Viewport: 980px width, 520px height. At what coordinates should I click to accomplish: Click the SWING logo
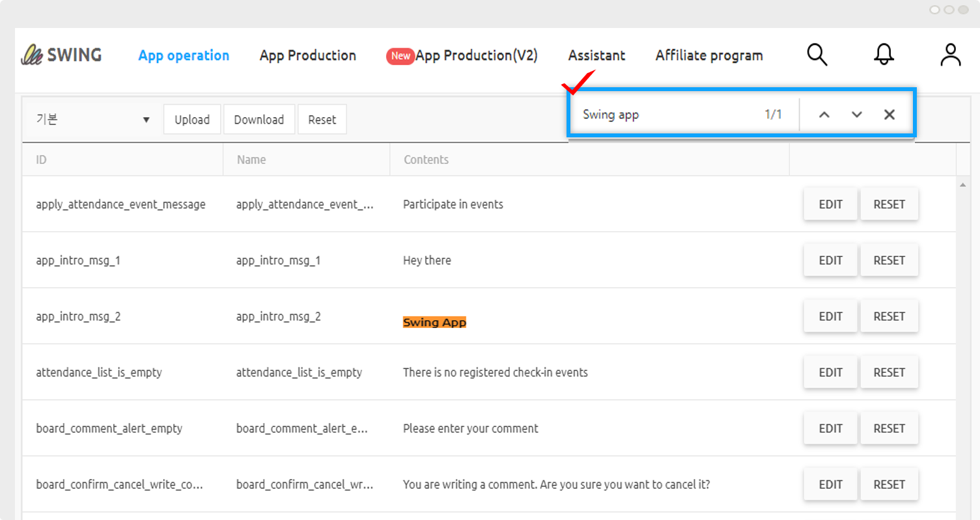(x=62, y=55)
